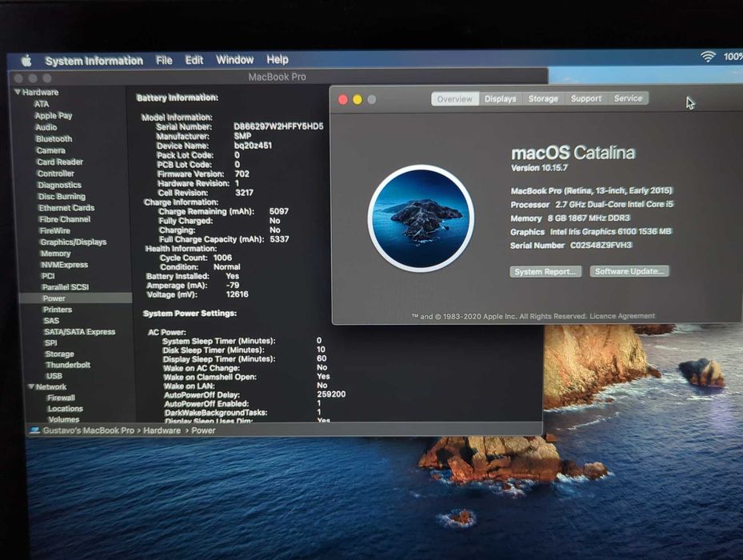Screen dimensions: 743x560
Task: Select Printers in the sidebar
Action: point(58,309)
